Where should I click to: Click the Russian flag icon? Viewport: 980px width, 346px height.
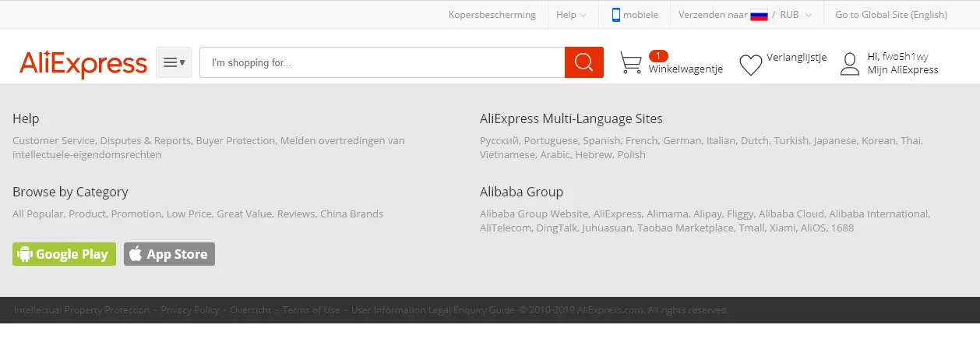(x=760, y=15)
